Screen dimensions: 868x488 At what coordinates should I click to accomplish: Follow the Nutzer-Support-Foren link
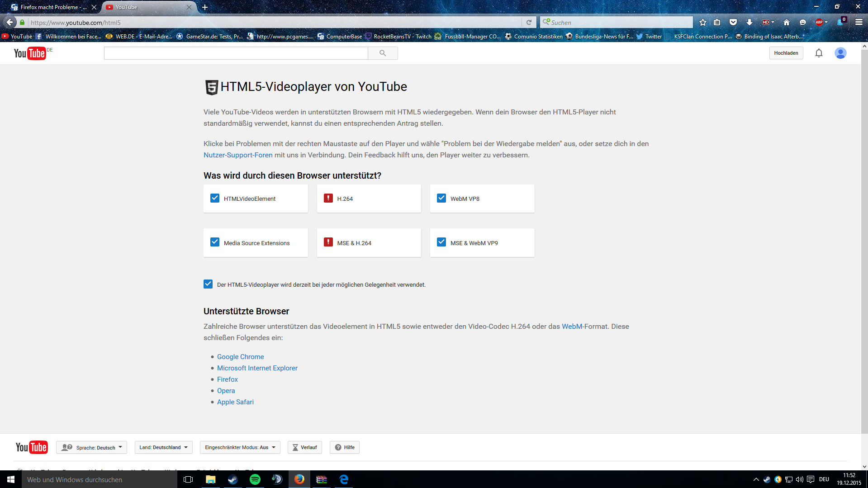click(x=238, y=155)
